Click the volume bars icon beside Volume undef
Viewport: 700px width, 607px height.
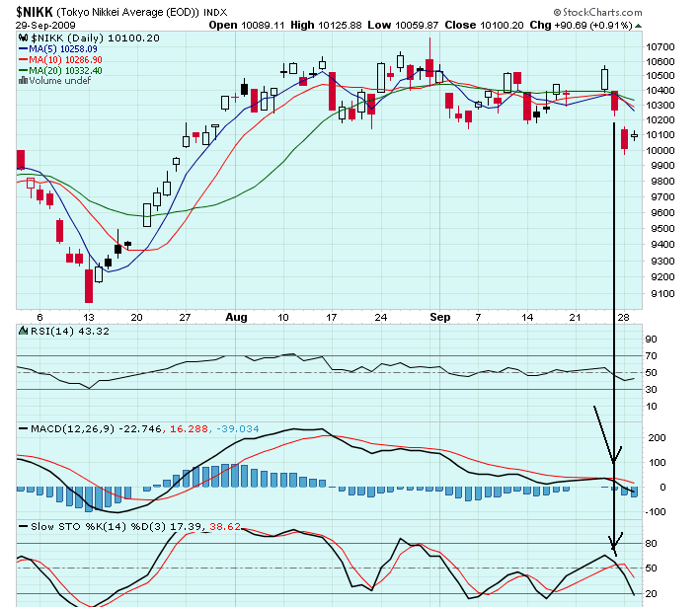click(x=23, y=81)
